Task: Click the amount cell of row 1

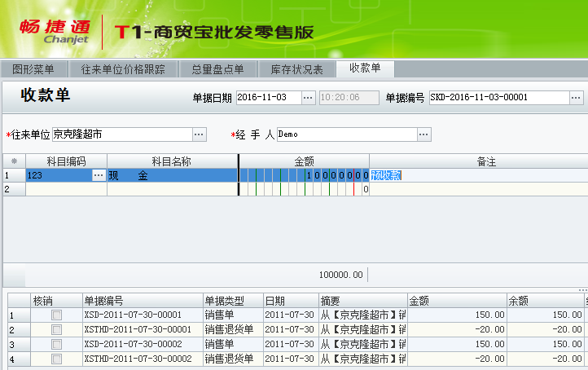Action: [304, 175]
